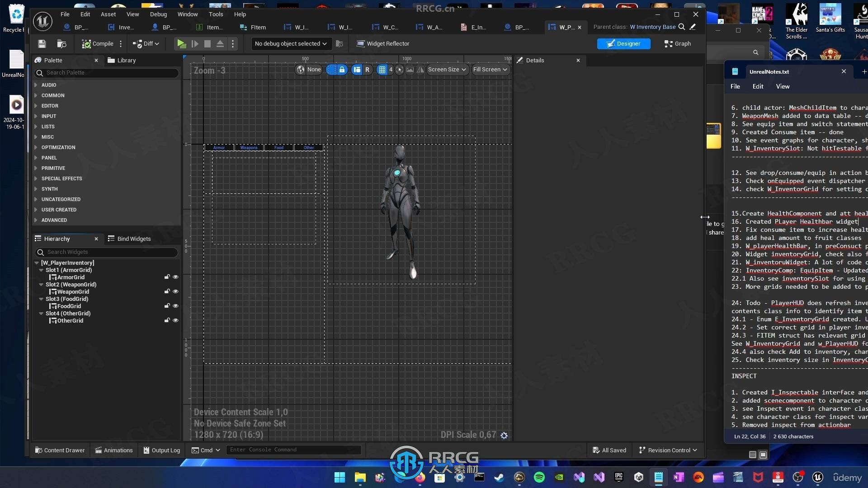Click the Console Command input
Viewport: 868px width, 488px height.
click(x=294, y=450)
